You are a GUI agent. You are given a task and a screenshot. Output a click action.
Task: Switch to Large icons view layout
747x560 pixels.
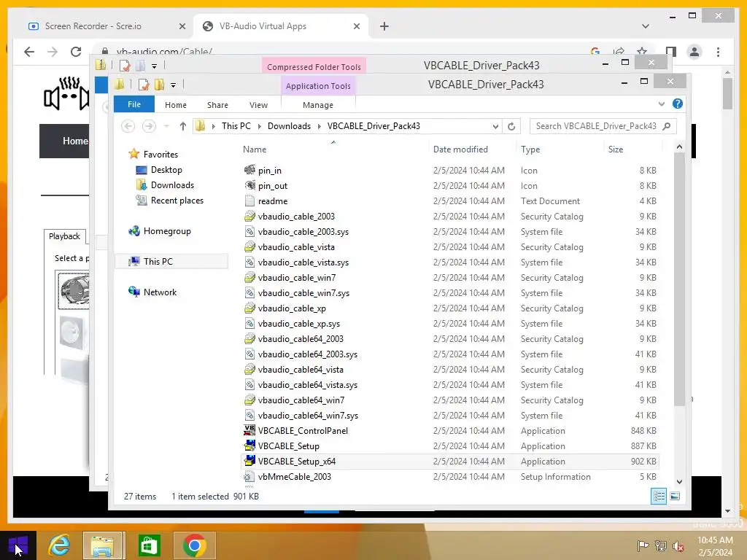(x=675, y=496)
